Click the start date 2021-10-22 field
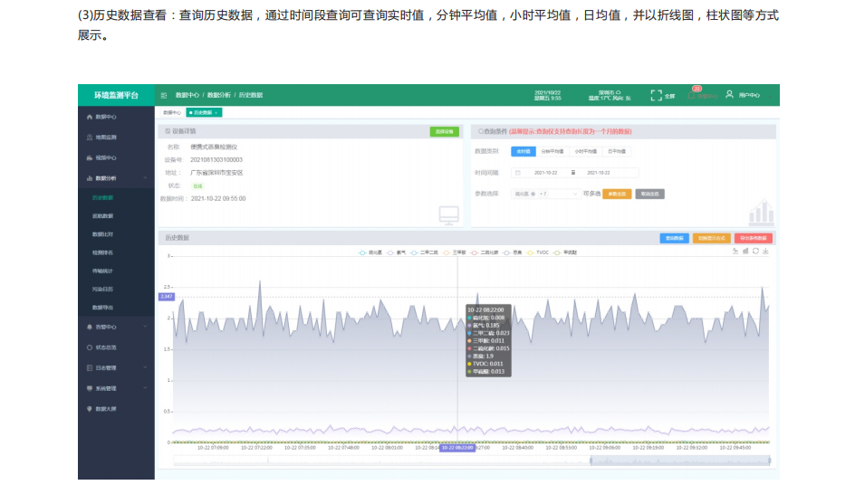This screenshot has width=855, height=504. [546, 173]
